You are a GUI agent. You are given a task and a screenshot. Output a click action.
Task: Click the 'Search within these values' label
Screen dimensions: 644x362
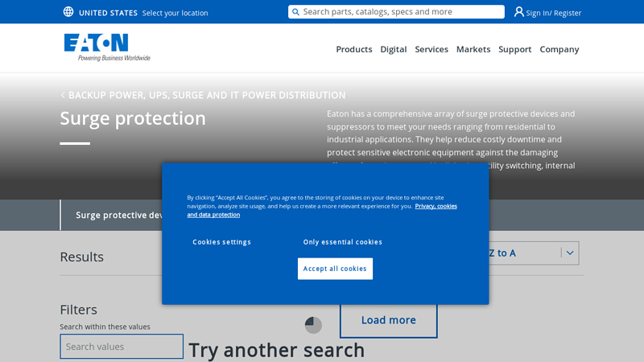pyautogui.click(x=105, y=327)
